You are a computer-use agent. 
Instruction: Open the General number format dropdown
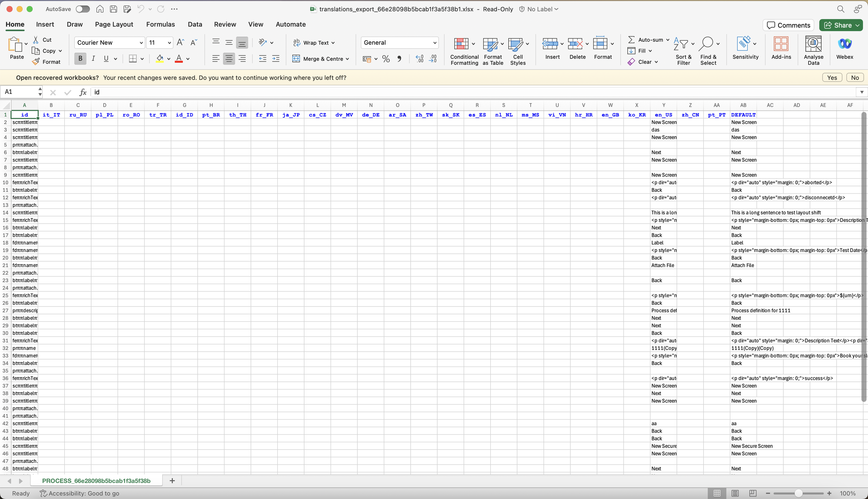click(x=435, y=43)
